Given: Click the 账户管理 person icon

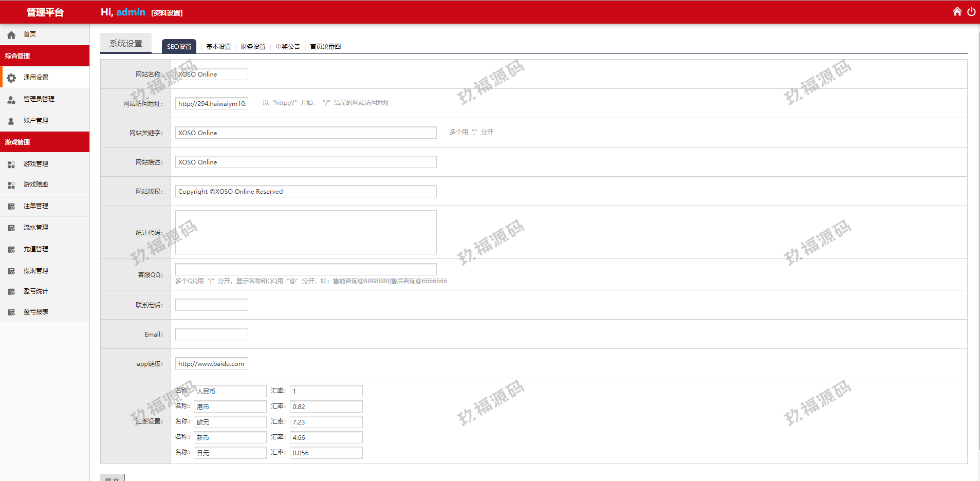Looking at the screenshot, I should pyautogui.click(x=11, y=121).
